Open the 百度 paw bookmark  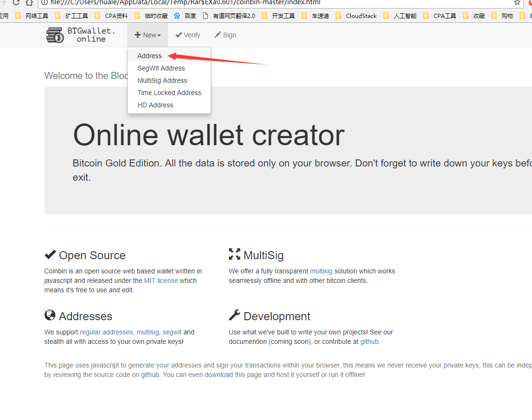coord(185,16)
